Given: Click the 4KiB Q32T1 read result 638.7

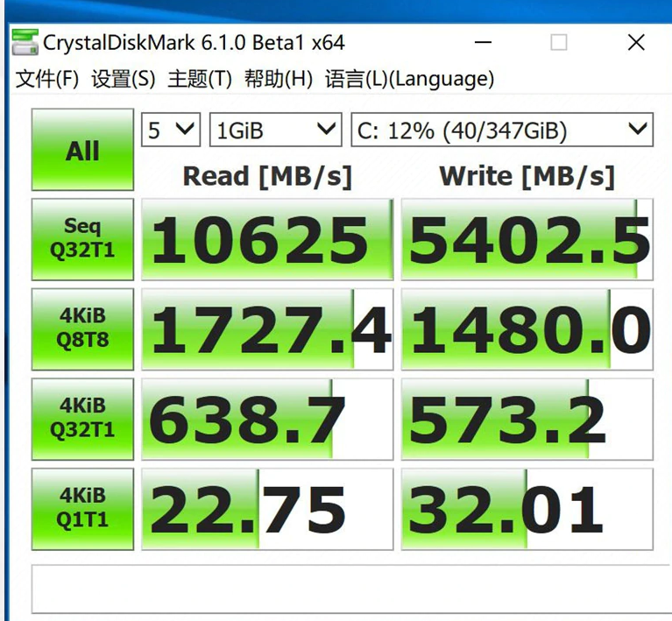Looking at the screenshot, I should click(267, 420).
